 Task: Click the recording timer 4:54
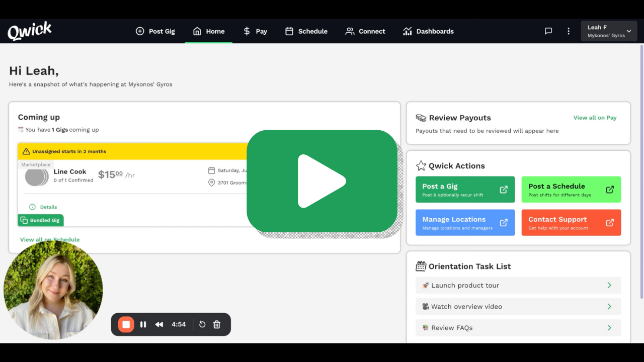(x=179, y=324)
